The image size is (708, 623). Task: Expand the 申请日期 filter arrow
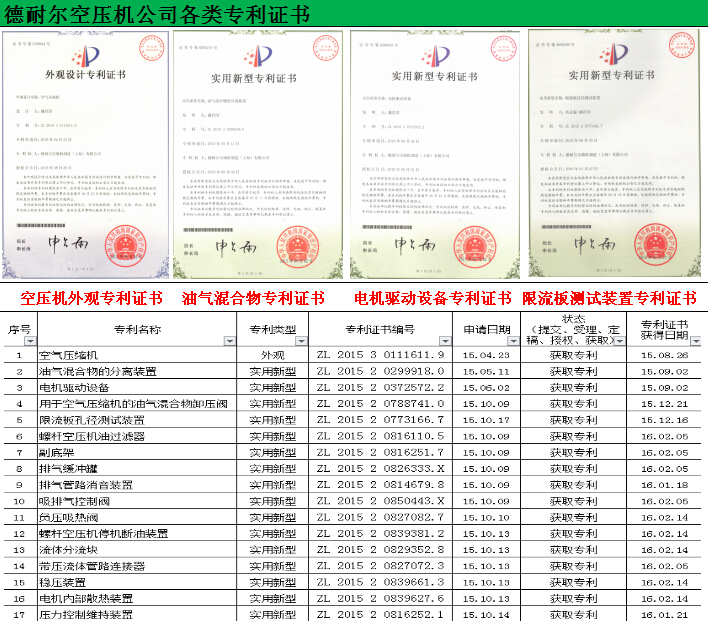coord(513,341)
